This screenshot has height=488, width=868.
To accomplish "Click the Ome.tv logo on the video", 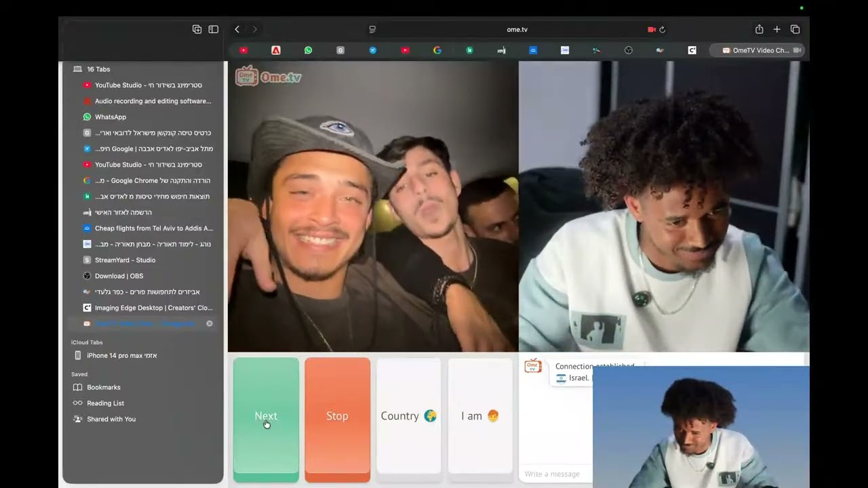I will point(268,76).
